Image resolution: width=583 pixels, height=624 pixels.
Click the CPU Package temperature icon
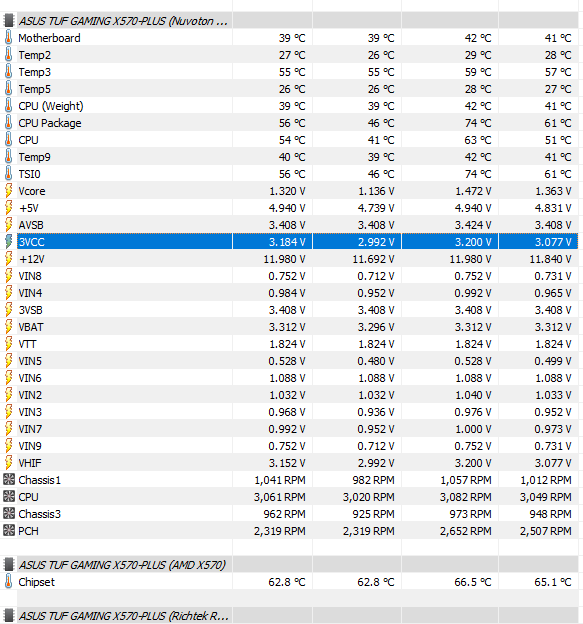coord(8,123)
